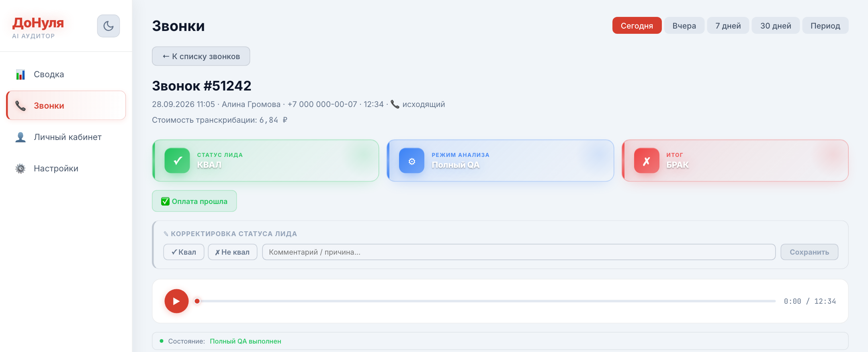This screenshot has width=868, height=352.
Task: Click the Статус лида КВАЛ card
Action: click(x=266, y=161)
